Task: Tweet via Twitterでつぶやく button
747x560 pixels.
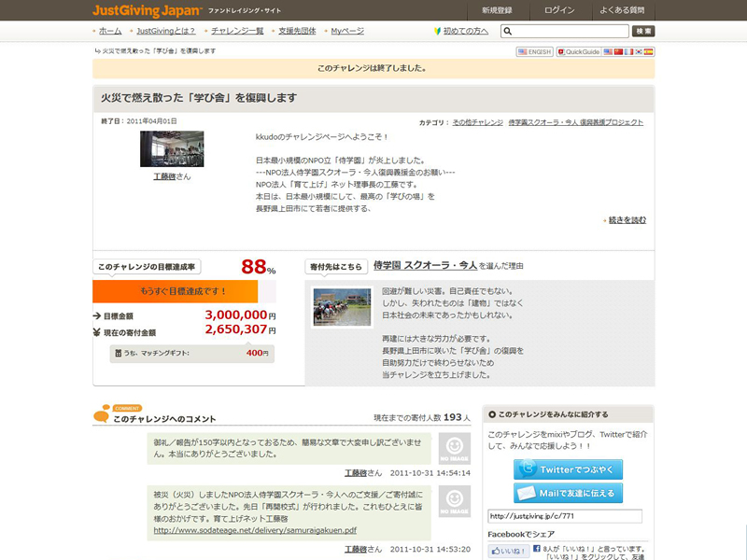Action: 568,469
